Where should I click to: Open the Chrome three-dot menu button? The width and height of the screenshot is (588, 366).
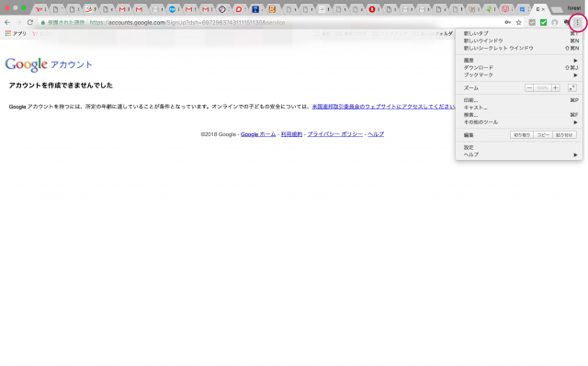578,22
